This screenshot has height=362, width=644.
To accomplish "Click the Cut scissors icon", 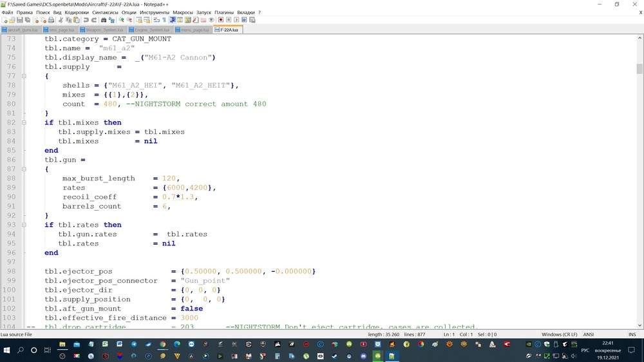I will (x=61, y=20).
